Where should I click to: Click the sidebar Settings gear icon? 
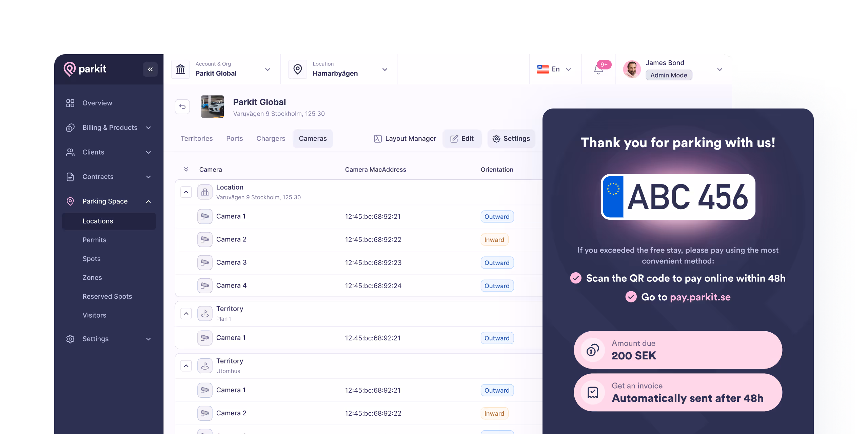click(x=70, y=339)
